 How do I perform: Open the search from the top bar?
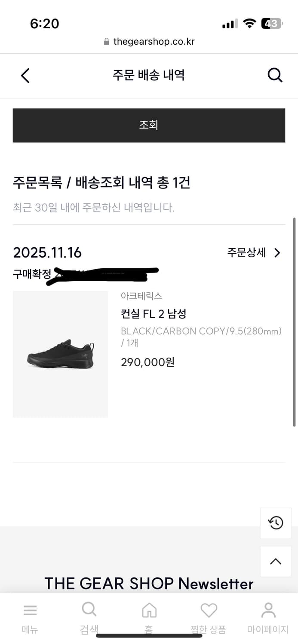coord(275,75)
